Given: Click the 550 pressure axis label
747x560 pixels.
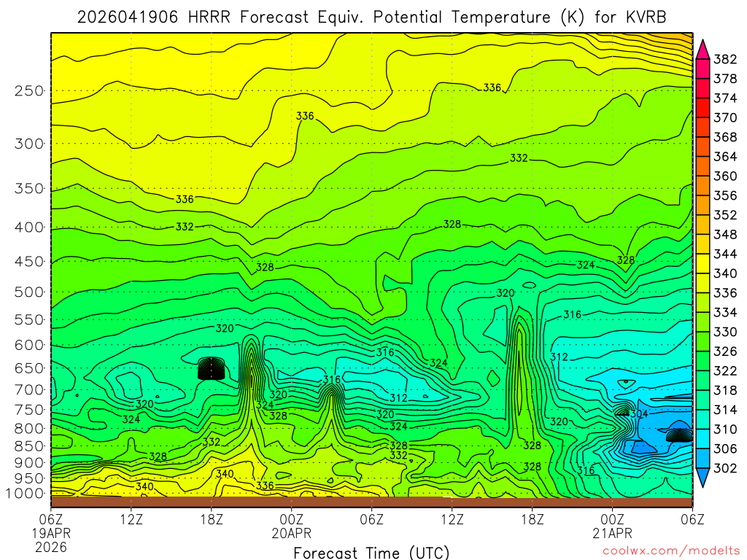Looking at the screenshot, I should 29,320.
